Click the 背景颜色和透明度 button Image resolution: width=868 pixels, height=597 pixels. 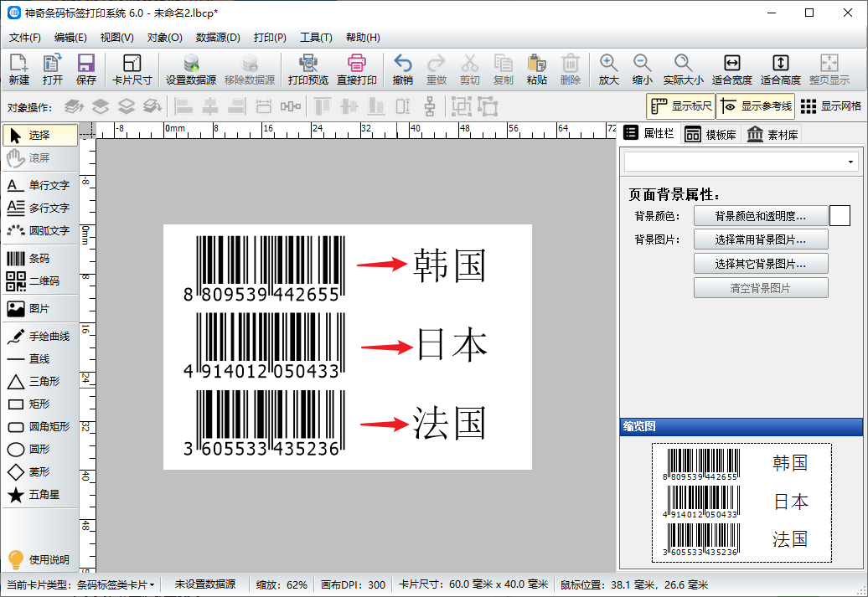click(x=761, y=216)
